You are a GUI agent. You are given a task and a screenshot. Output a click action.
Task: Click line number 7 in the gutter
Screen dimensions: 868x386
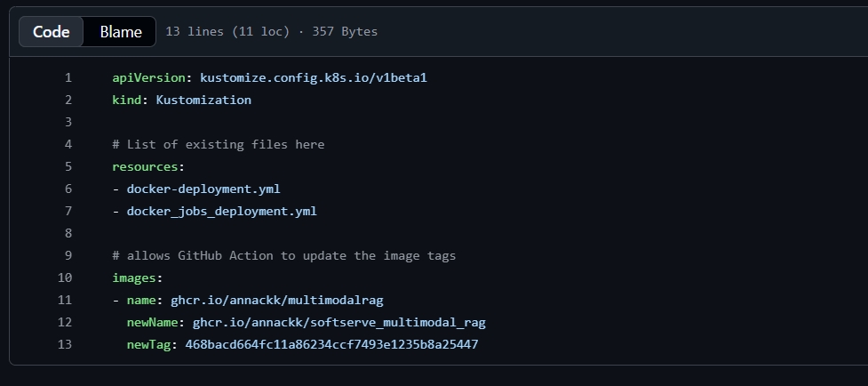pyautogui.click(x=68, y=211)
